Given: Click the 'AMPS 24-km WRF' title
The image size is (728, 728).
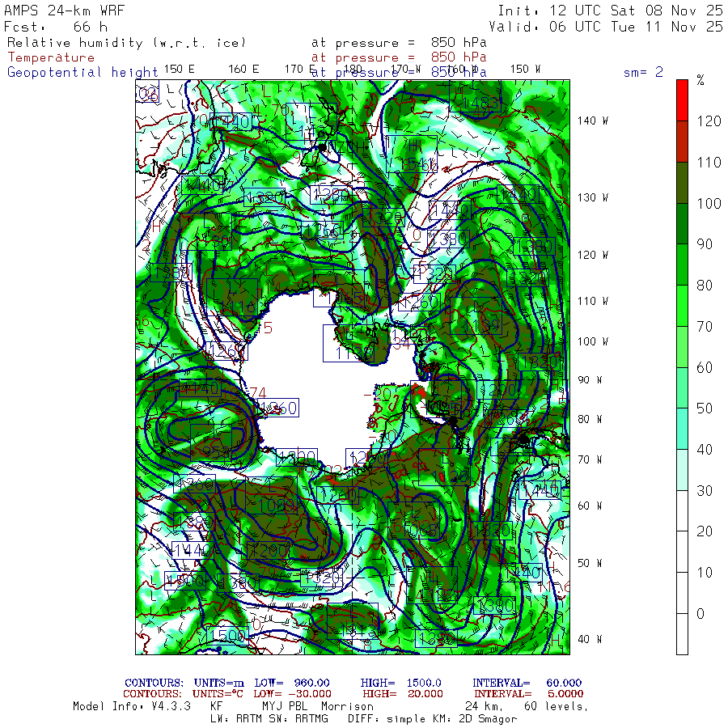Looking at the screenshot, I should 64,11.
